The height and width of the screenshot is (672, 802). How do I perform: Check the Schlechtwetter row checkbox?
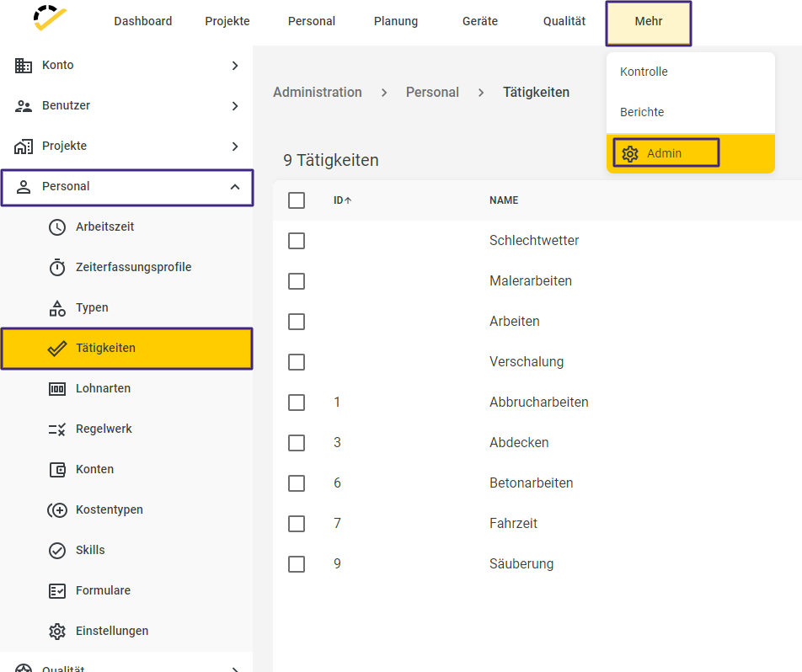(297, 241)
